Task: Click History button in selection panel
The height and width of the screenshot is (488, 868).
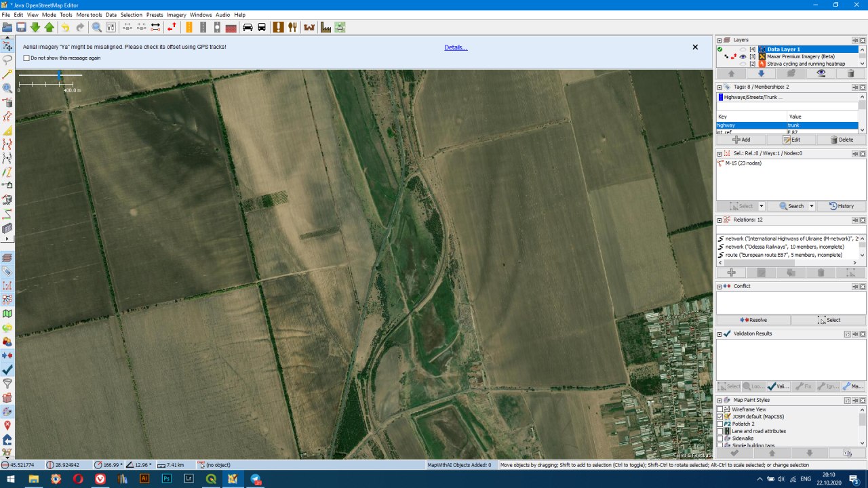Action: [x=842, y=206]
